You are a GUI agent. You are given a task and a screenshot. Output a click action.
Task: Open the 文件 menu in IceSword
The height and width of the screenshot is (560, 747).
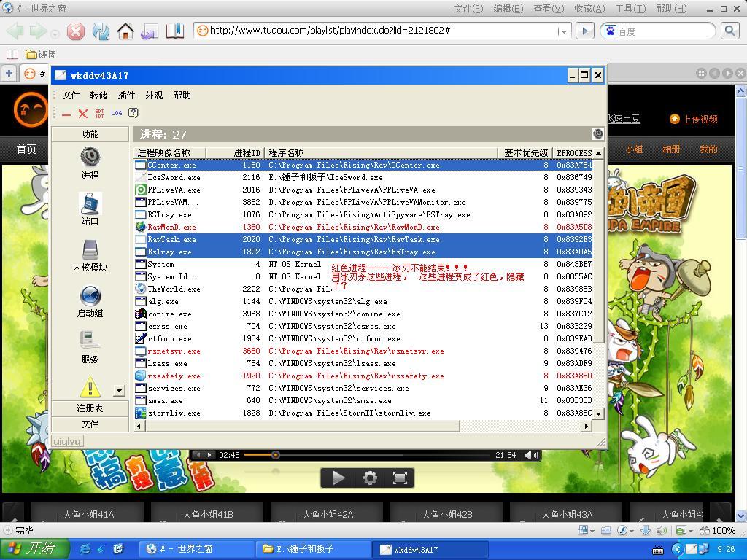tap(71, 96)
